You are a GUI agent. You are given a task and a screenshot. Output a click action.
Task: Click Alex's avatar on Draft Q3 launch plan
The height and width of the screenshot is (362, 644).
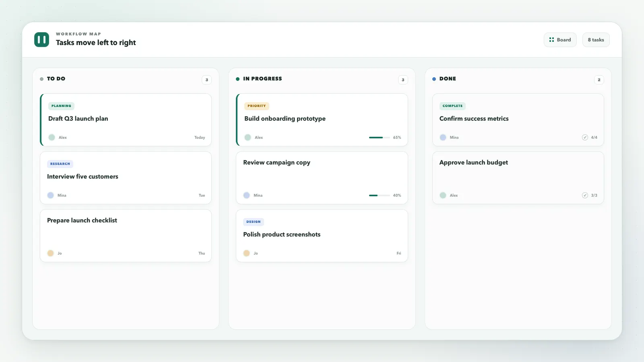coord(52,138)
